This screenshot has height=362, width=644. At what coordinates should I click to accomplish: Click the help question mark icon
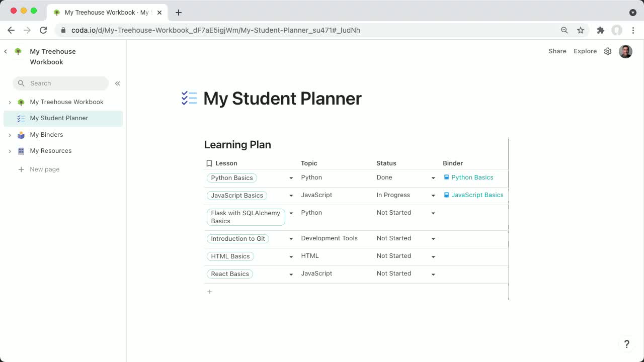626,344
